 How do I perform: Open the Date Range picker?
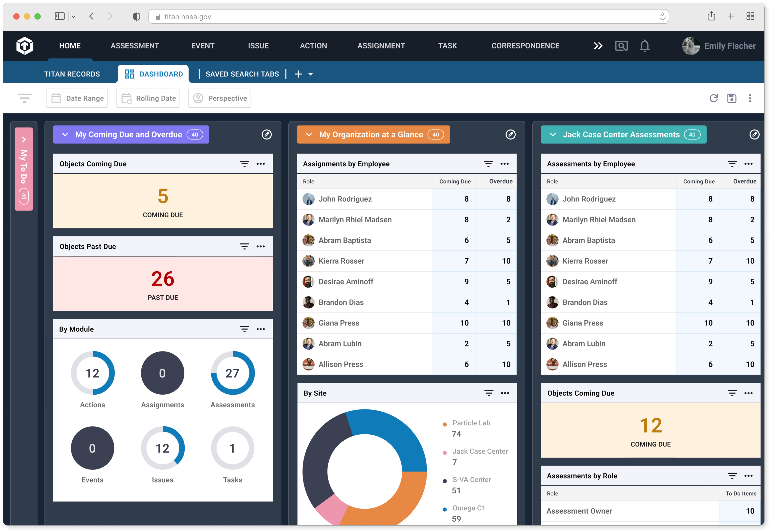[x=77, y=98]
